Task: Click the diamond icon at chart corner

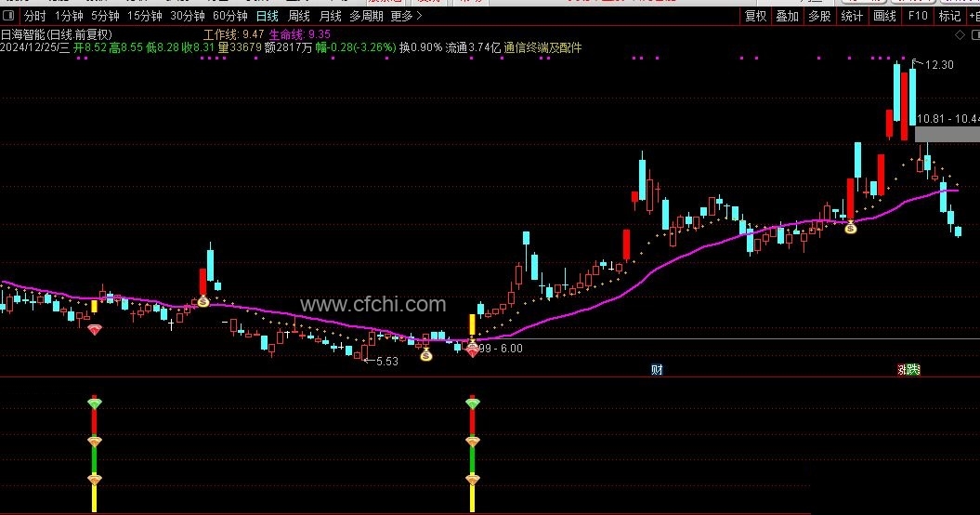Action: [x=960, y=35]
